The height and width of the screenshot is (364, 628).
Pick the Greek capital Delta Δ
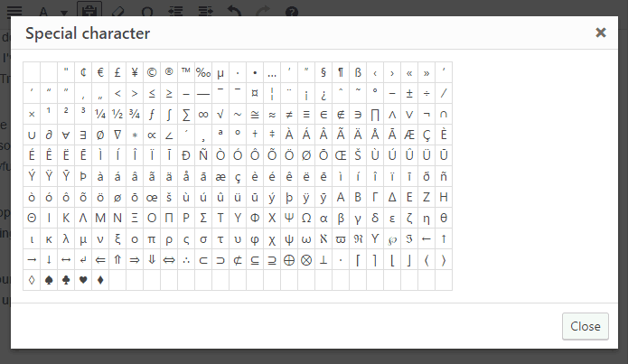tap(392, 197)
